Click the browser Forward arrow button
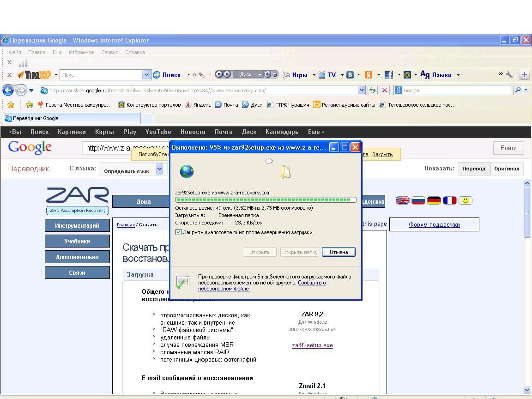Viewport: 532px width, 399px height. 21,90
